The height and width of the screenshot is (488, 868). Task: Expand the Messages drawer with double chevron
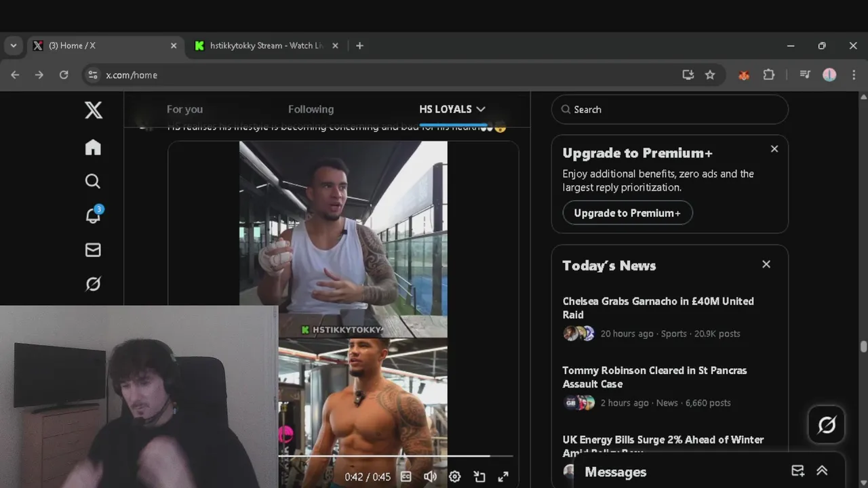822,471
